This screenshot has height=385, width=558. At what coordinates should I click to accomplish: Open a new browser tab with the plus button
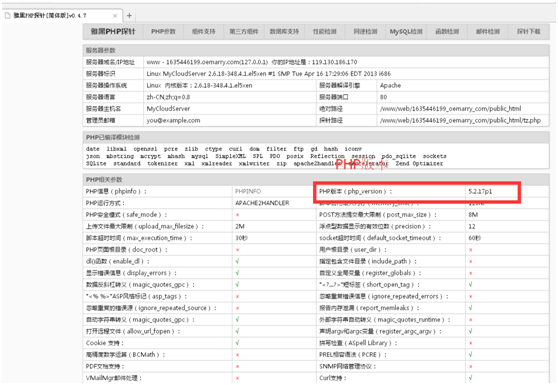coord(129,16)
